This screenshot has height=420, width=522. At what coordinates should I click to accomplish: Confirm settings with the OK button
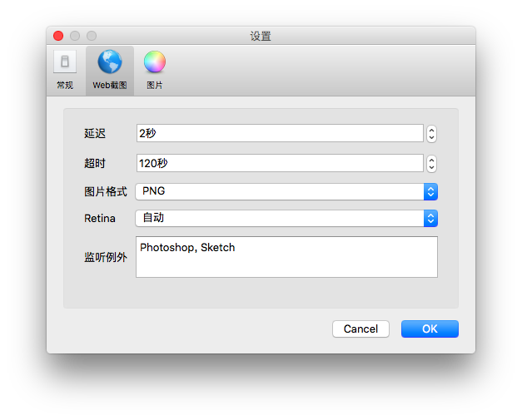[430, 329]
